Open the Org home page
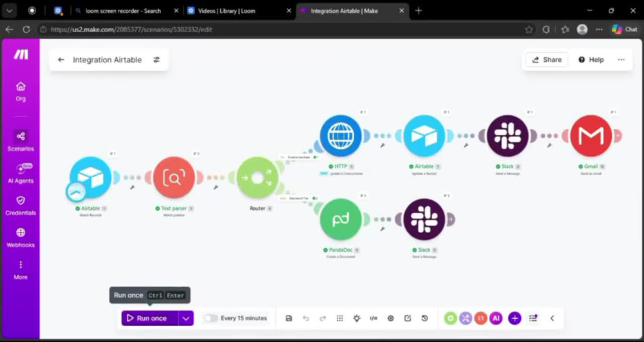This screenshot has height=342, width=644. click(21, 91)
